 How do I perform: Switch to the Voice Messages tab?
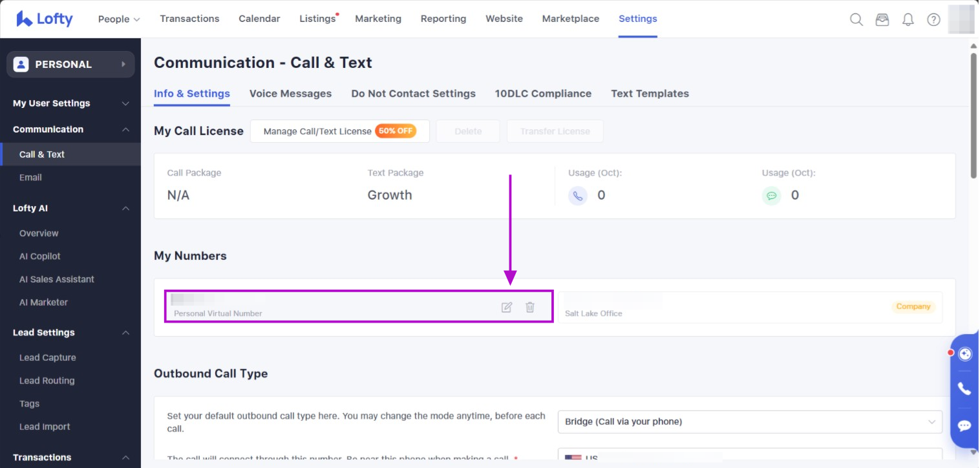tap(290, 94)
